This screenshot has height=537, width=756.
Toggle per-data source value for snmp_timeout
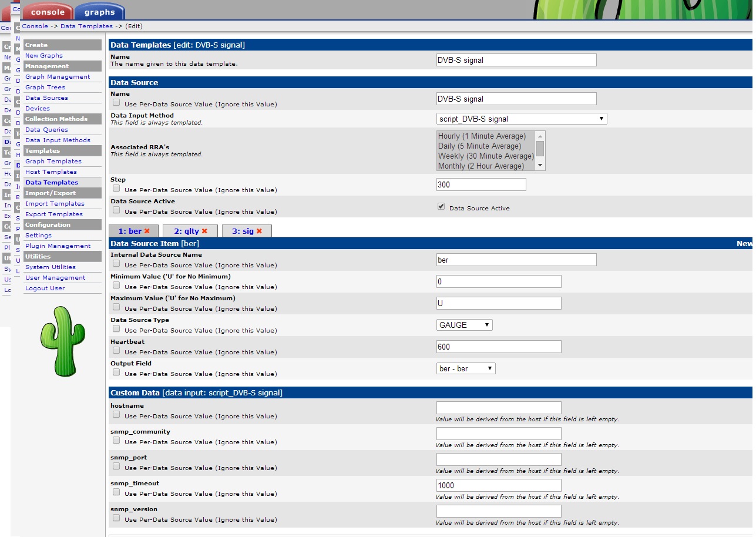pos(116,492)
